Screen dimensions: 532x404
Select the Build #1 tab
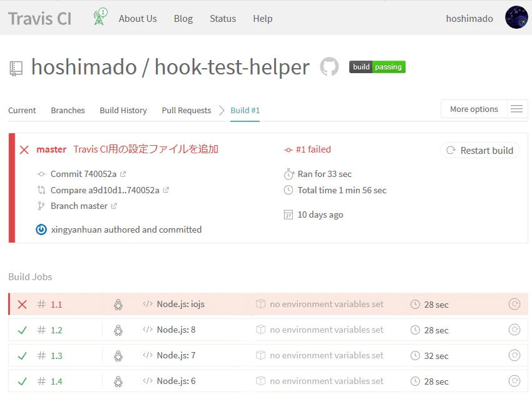point(245,111)
